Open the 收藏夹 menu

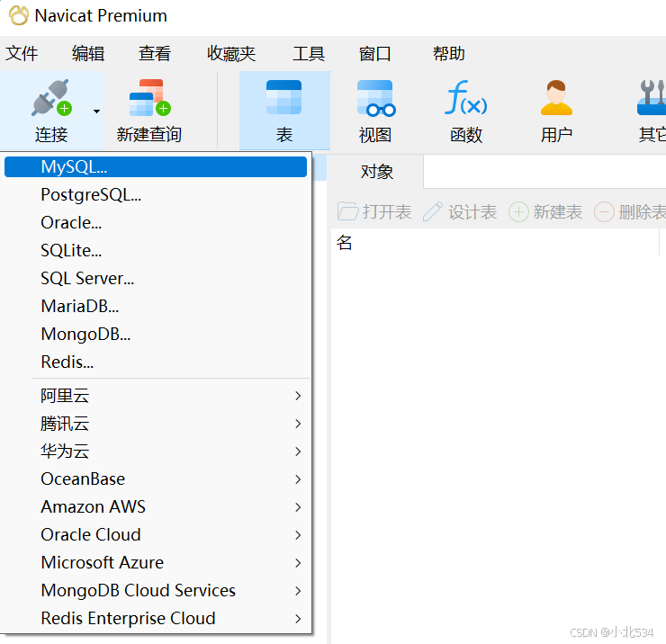coord(231,53)
